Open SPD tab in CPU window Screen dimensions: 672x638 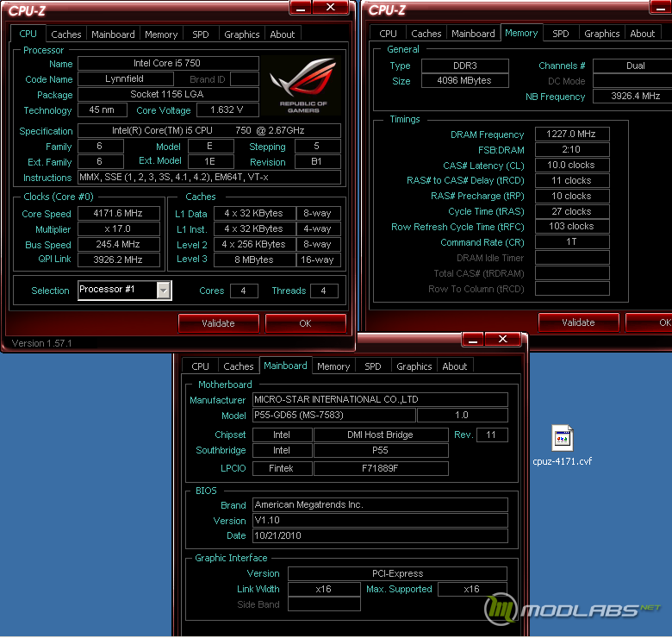(200, 34)
